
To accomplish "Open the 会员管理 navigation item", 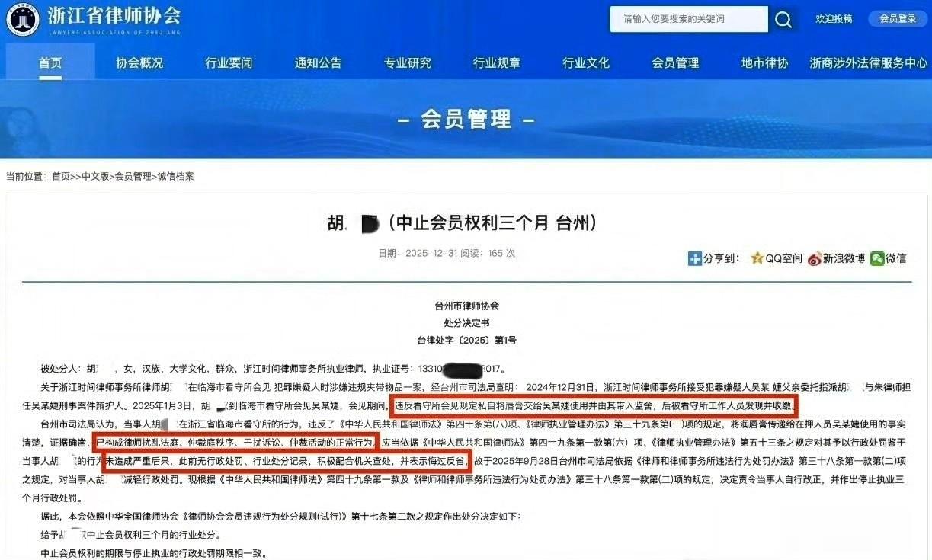I will (x=675, y=63).
